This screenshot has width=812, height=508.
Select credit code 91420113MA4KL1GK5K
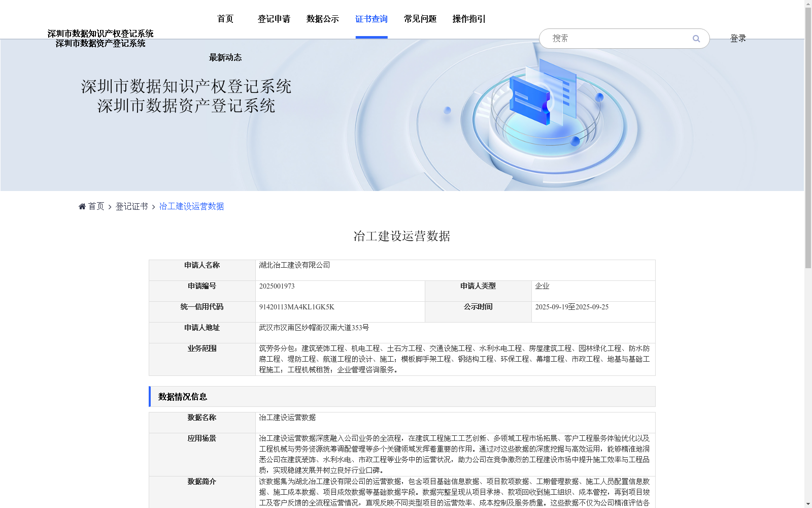pos(296,307)
